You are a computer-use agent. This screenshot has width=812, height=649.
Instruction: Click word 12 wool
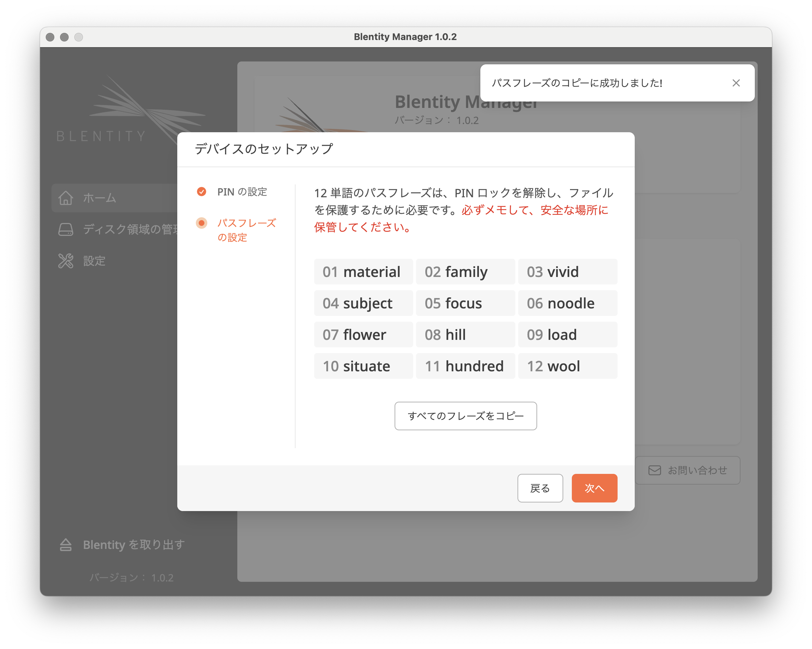tap(568, 366)
